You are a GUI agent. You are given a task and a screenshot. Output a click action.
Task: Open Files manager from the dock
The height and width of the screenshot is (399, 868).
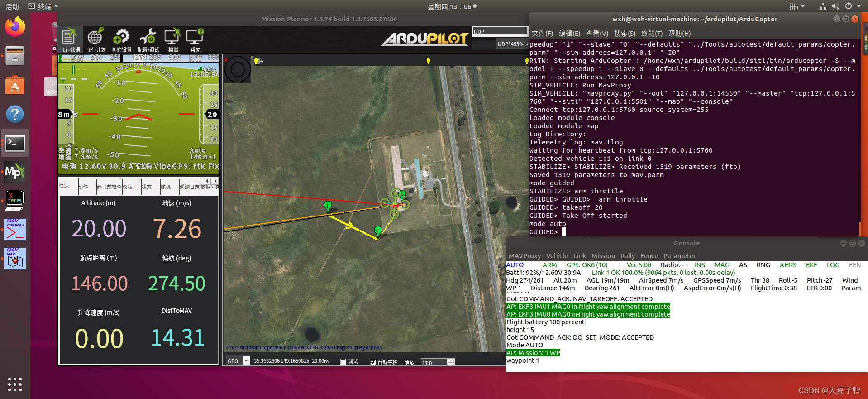(x=15, y=56)
